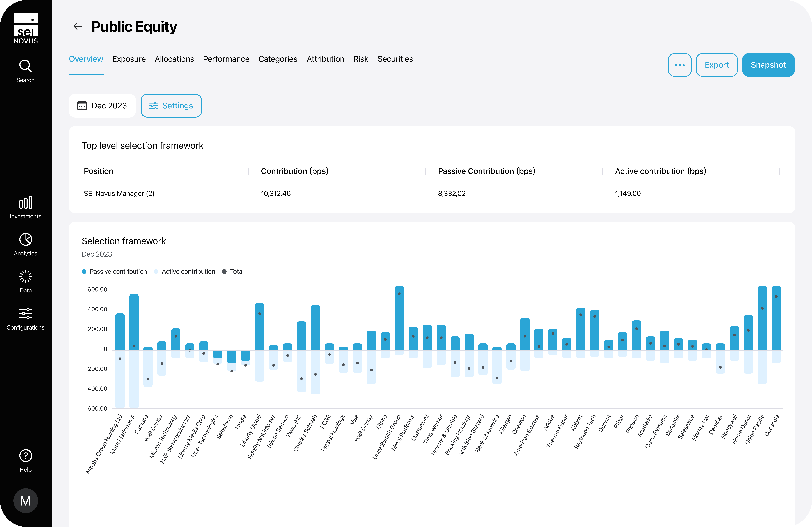Open the Investments section

click(x=26, y=207)
